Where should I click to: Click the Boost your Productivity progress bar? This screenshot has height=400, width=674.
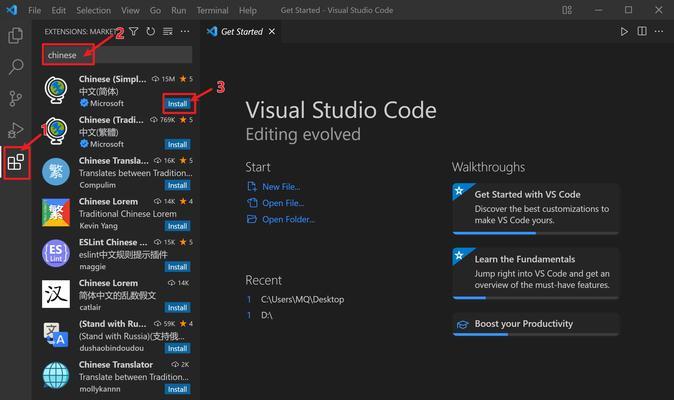click(x=536, y=334)
